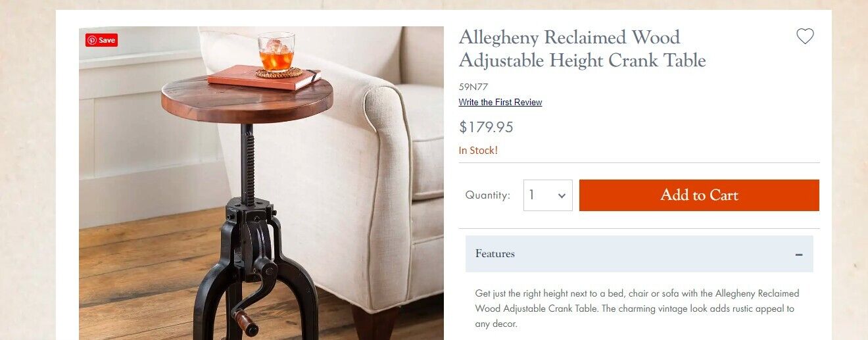Viewport: 868px width, 340px height.
Task: Click the main product photo of the table
Action: click(x=262, y=183)
